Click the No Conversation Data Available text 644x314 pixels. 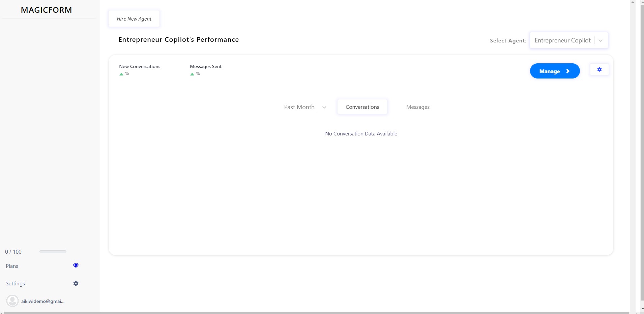point(361,134)
